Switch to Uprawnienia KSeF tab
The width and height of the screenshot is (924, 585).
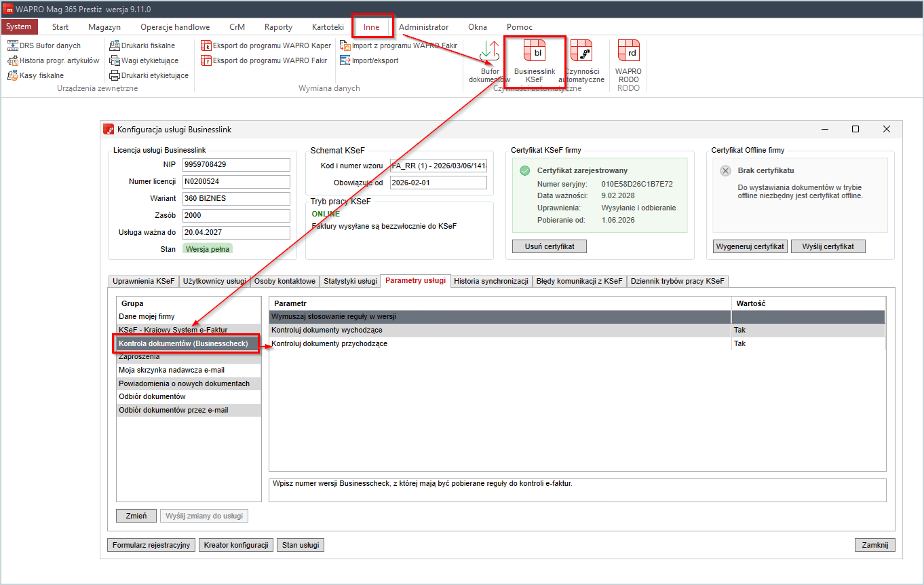coord(144,281)
